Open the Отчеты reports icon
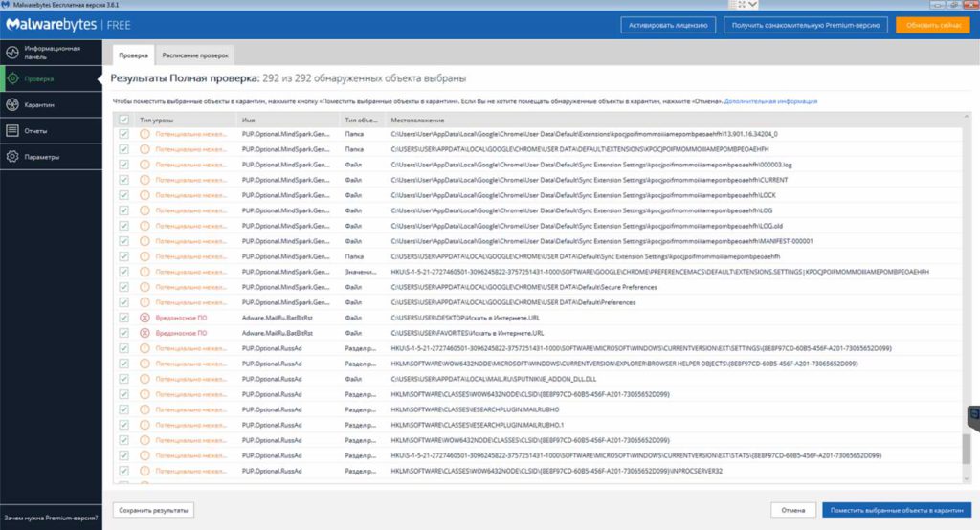This screenshot has width=980, height=530. pos(12,131)
